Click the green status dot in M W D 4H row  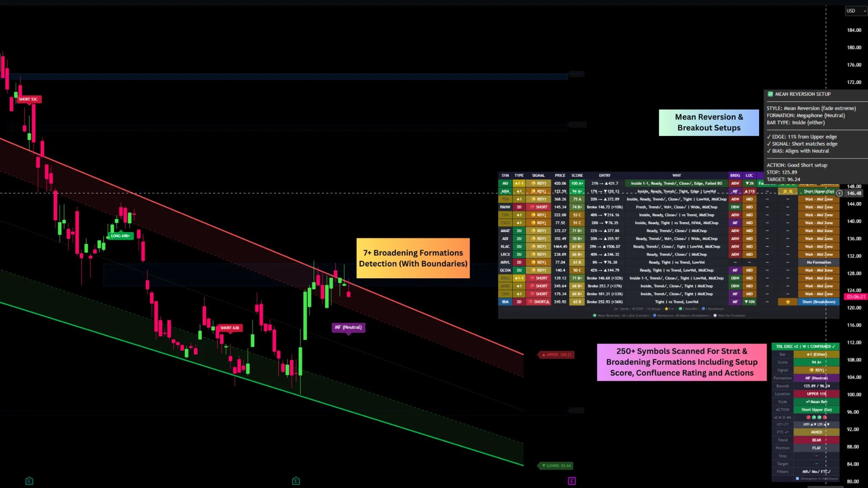(819, 417)
